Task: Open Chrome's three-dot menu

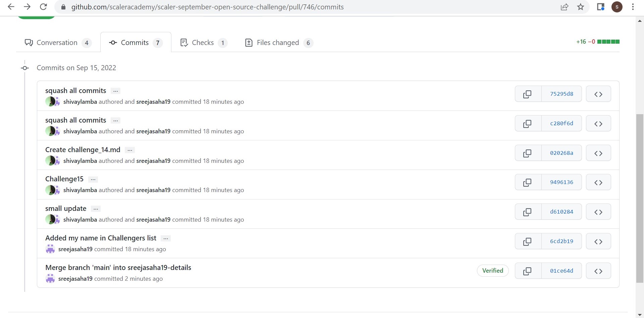Action: coord(633,7)
